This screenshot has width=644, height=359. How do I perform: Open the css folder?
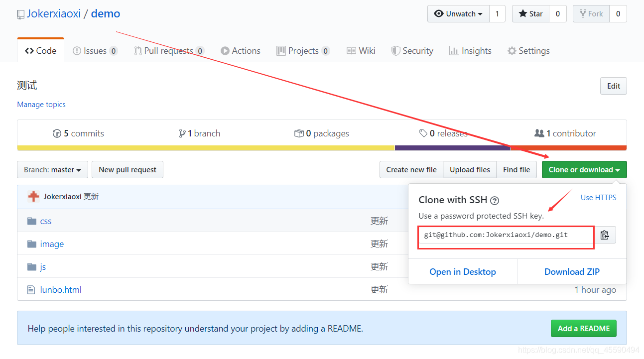tap(46, 221)
